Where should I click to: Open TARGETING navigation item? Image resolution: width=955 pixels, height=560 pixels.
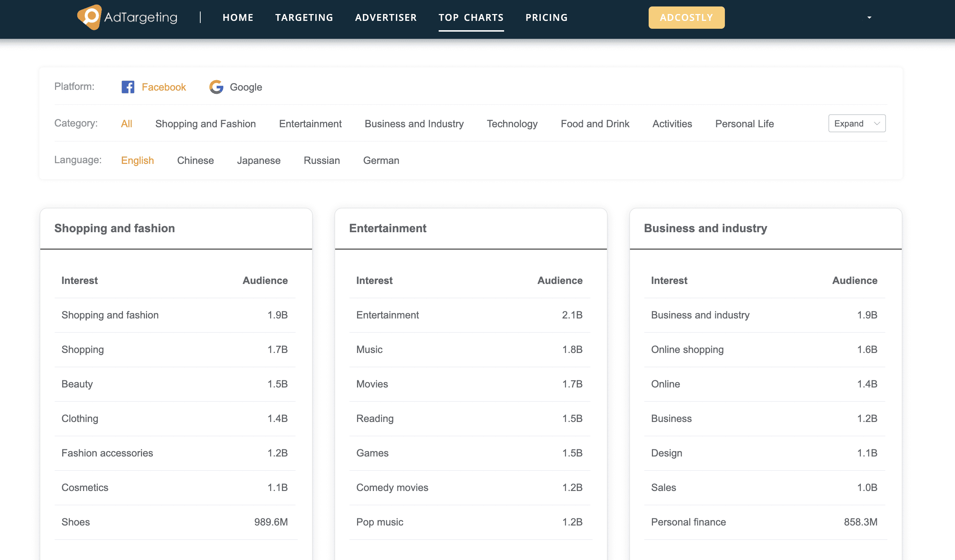point(304,17)
